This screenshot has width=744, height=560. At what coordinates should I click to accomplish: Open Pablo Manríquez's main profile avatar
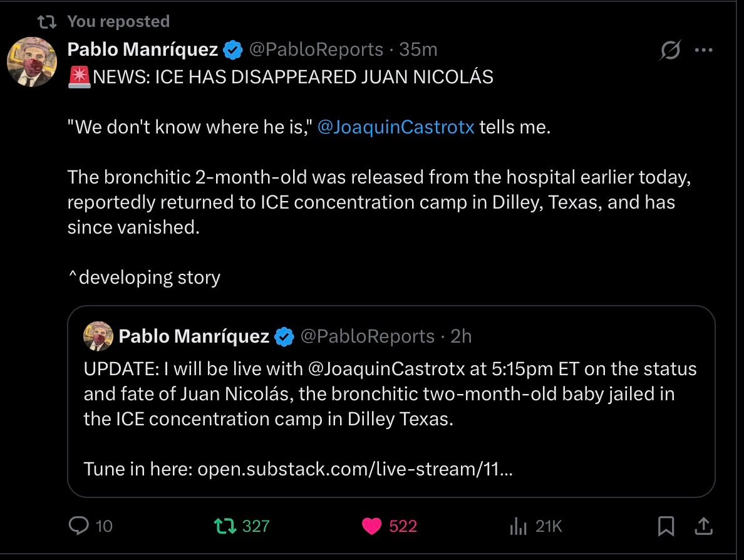pyautogui.click(x=32, y=61)
